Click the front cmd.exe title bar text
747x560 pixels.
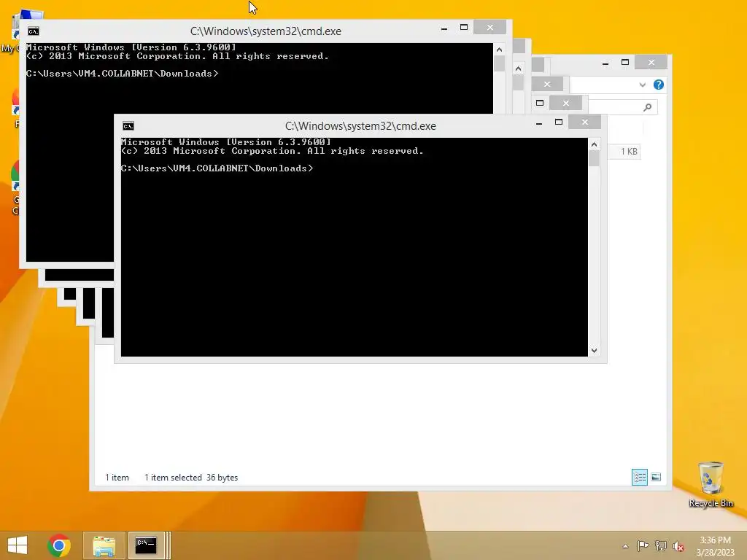point(360,126)
